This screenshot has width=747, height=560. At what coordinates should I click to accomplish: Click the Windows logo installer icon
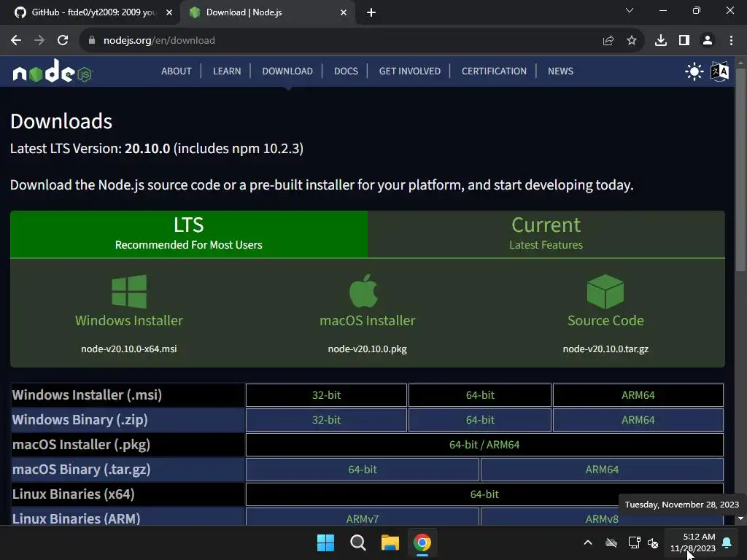(129, 292)
